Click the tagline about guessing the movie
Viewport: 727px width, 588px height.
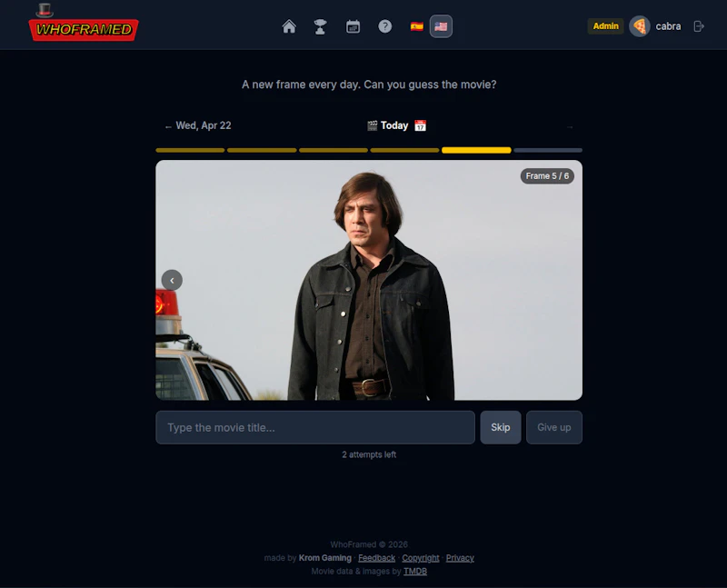pyautogui.click(x=369, y=85)
